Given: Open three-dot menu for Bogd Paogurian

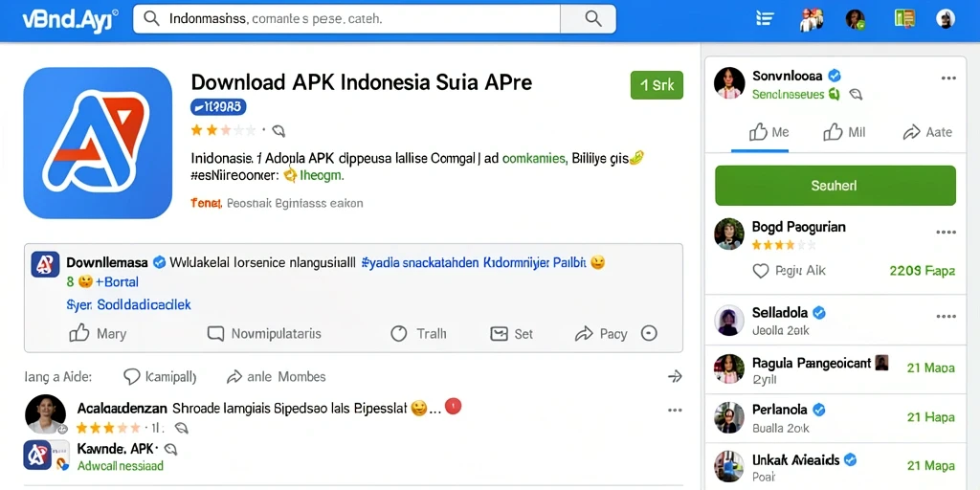Looking at the screenshot, I should coord(947,233).
